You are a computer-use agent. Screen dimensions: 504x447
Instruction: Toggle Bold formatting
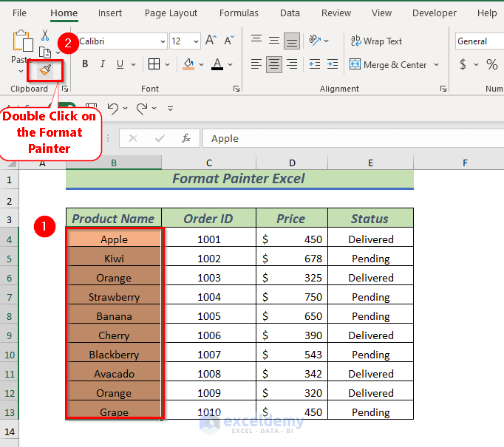[x=85, y=64]
